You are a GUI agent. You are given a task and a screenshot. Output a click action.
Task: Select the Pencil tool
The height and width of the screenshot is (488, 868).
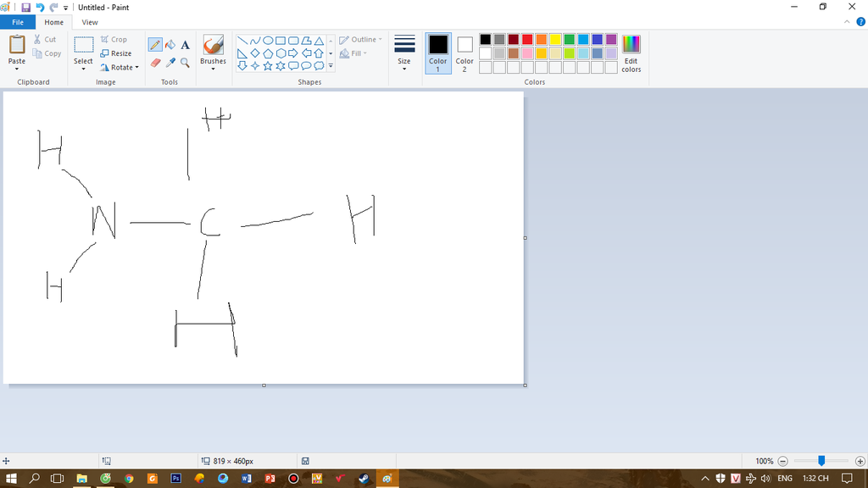click(155, 45)
